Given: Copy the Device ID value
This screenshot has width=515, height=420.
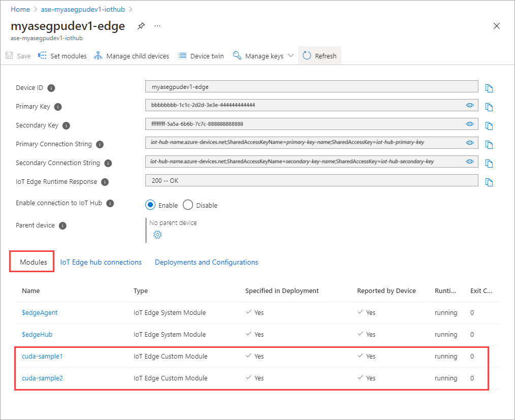Looking at the screenshot, I should pyautogui.click(x=489, y=88).
